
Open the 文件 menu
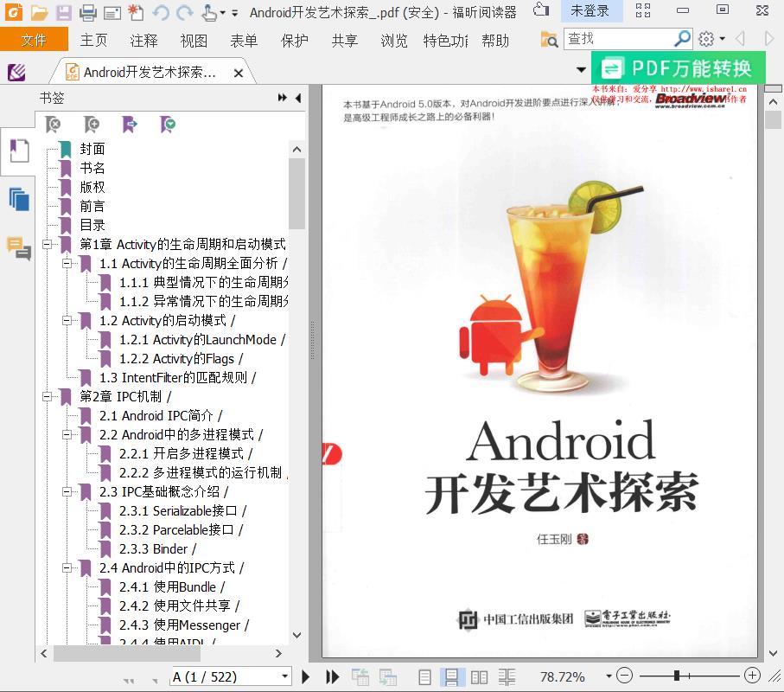click(x=34, y=40)
